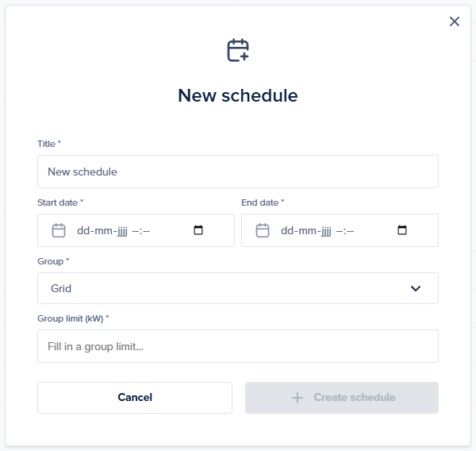476x451 pixels.
Task: Open the Start date picker popup icon
Action: (x=198, y=230)
